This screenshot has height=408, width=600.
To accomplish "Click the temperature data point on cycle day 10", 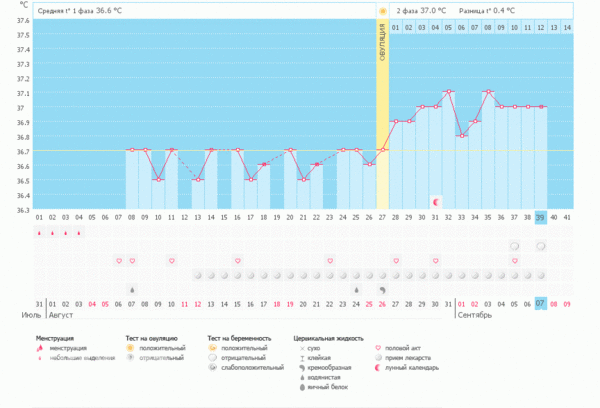I will click(158, 180).
